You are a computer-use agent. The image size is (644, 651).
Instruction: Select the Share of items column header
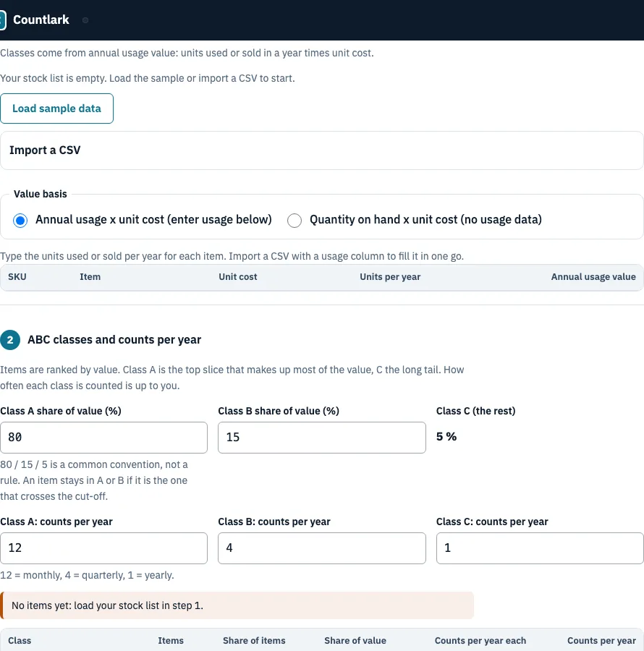click(254, 641)
